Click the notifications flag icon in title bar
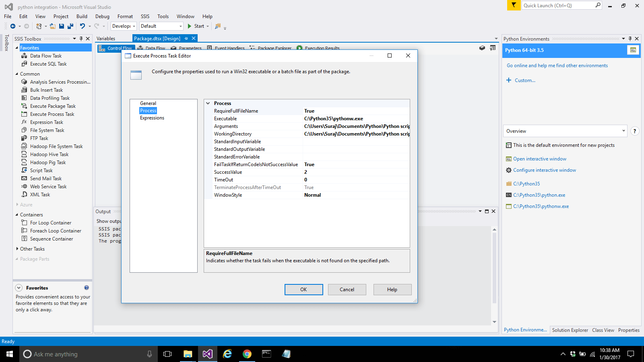This screenshot has width=644, height=362. coord(514,5)
